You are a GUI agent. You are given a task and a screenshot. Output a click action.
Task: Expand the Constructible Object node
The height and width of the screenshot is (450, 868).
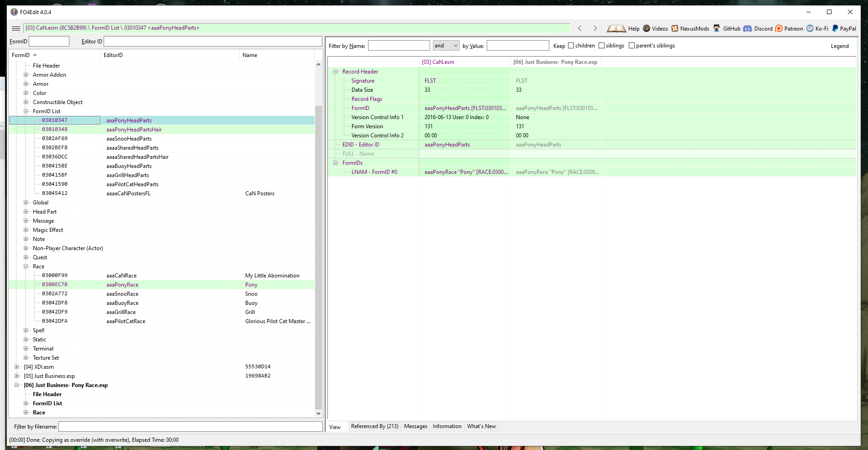[26, 102]
